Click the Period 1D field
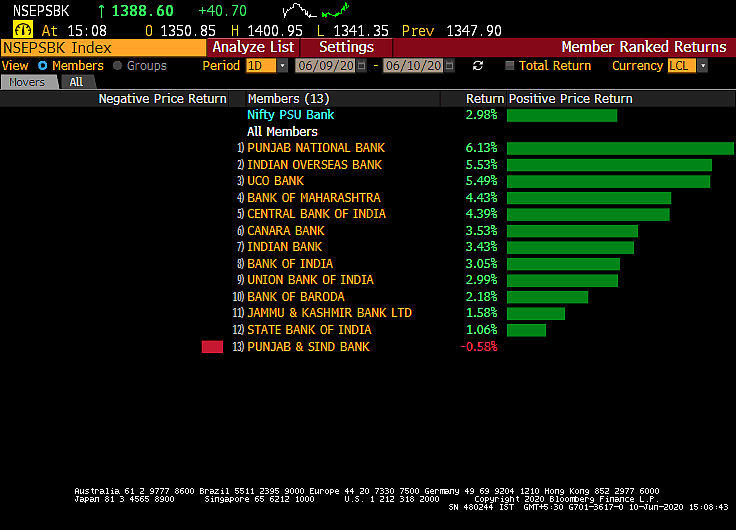Image resolution: width=736 pixels, height=530 pixels. (261, 66)
